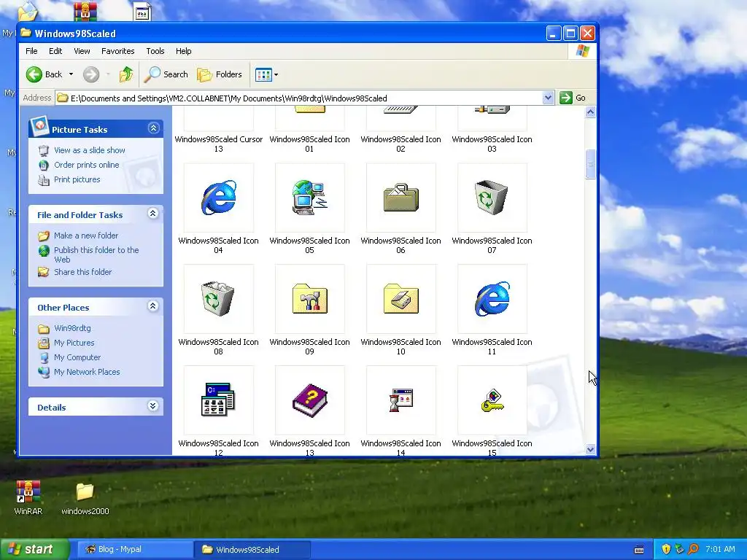747x560 pixels.
Task: Click Windows98Scaled taskbar button
Action: 252,549
